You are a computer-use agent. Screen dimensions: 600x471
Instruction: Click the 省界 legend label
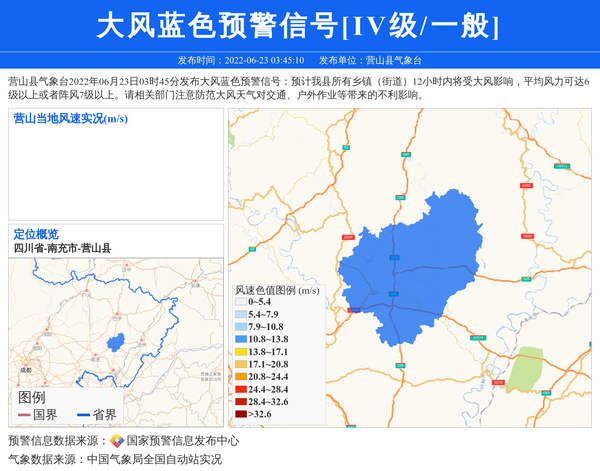tap(104, 415)
